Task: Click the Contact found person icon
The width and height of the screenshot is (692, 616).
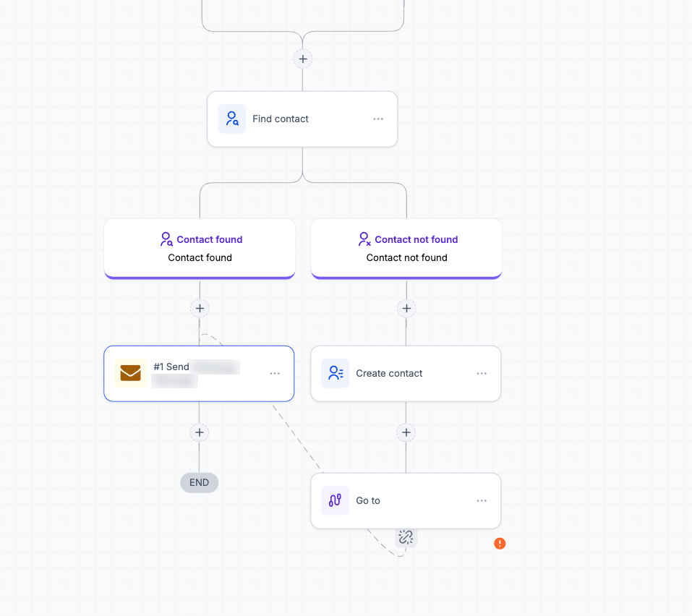Action: tap(166, 239)
